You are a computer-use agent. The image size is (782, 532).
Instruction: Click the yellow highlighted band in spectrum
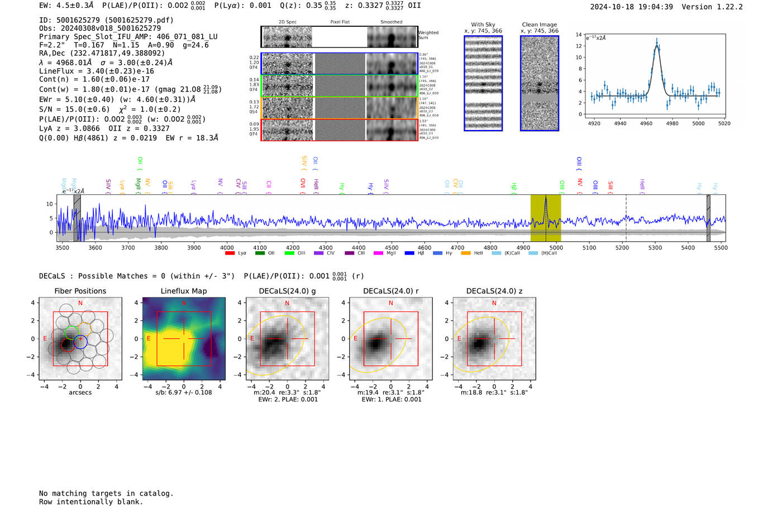tap(546, 218)
